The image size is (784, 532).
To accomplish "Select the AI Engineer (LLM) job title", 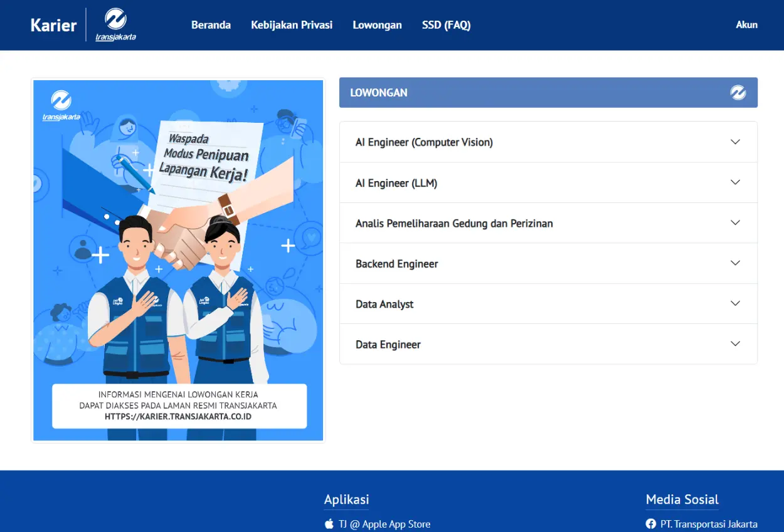I will click(x=396, y=183).
